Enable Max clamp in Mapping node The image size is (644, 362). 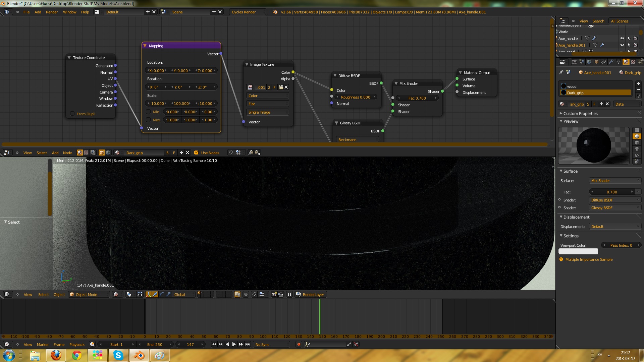148,120
